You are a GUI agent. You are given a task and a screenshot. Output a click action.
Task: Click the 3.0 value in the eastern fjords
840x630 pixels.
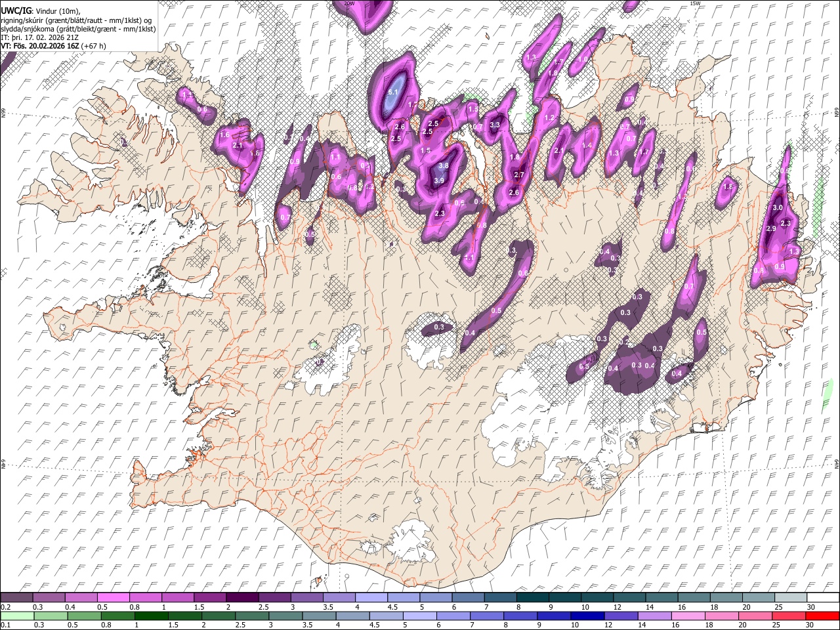click(x=778, y=207)
